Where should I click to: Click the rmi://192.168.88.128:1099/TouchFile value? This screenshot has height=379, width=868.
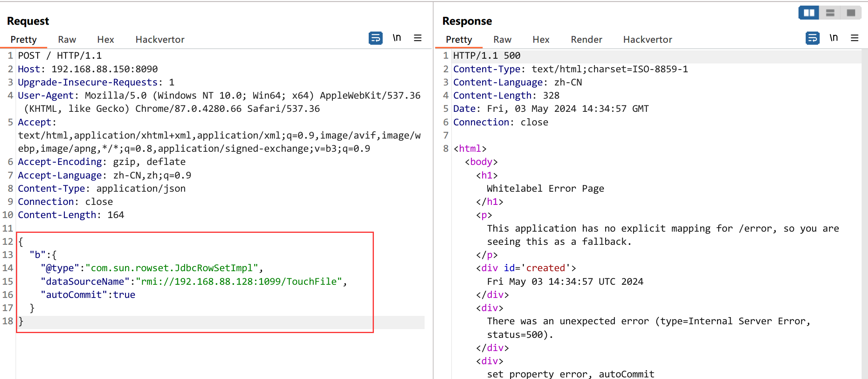[239, 282]
